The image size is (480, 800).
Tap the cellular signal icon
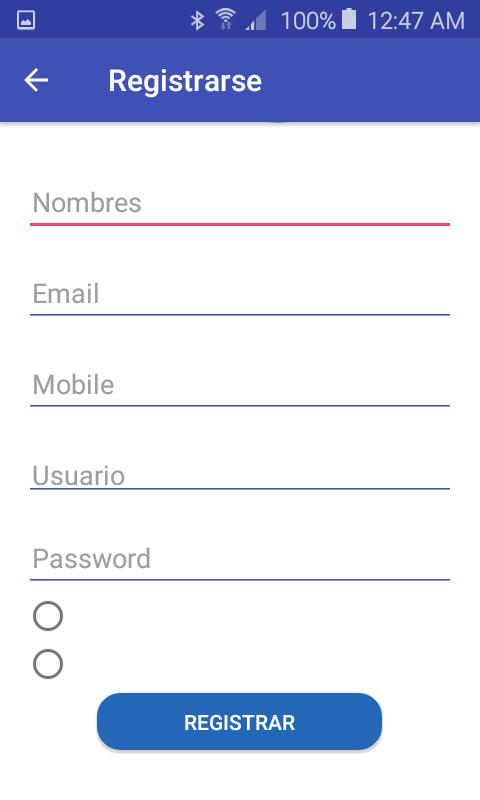click(256, 21)
